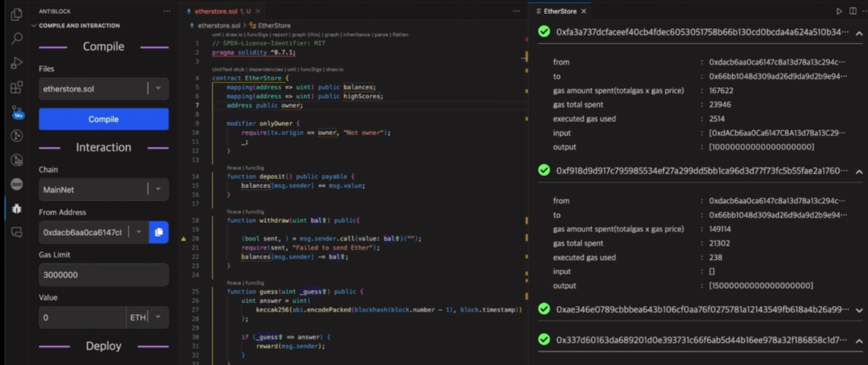
Task: Copy the From Address with clipboard button
Action: coord(159,232)
